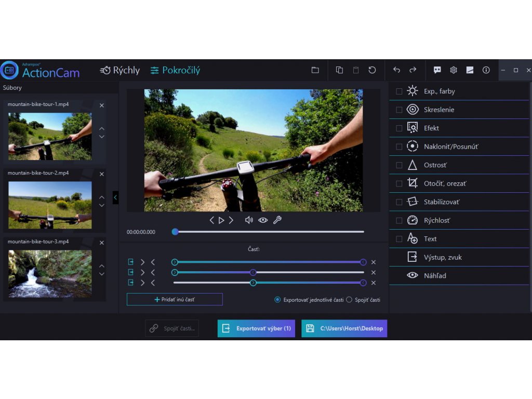Play the video preview
The height and width of the screenshot is (399, 532).
tap(221, 220)
